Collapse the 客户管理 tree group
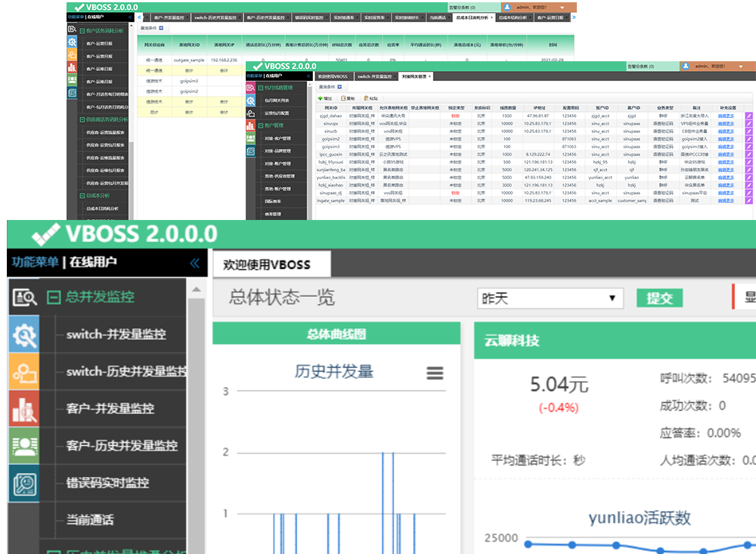This screenshot has width=756, height=554. pos(260,125)
